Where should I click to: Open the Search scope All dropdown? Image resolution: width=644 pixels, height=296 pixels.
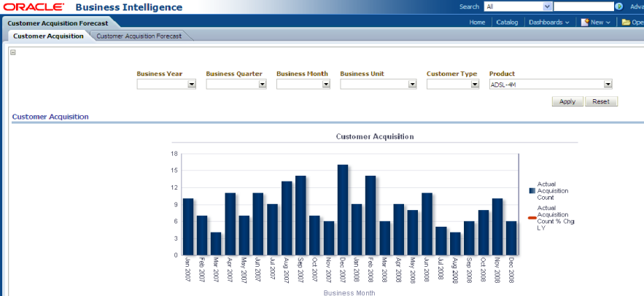point(547,7)
